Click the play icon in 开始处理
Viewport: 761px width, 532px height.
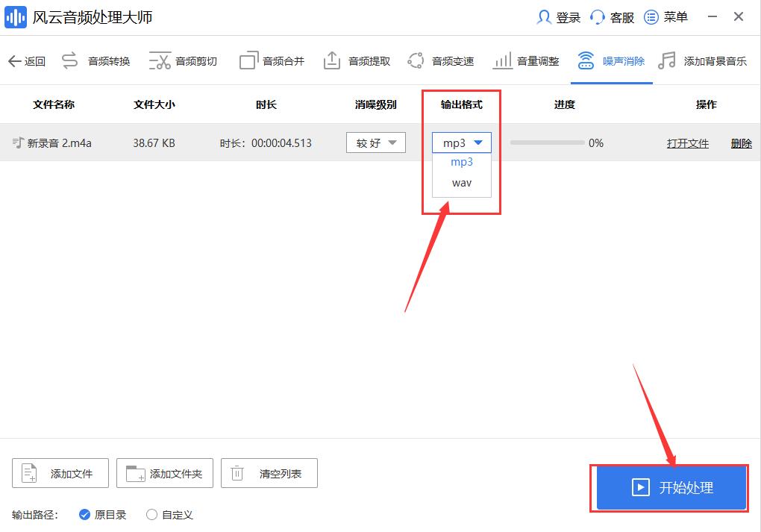coord(640,487)
